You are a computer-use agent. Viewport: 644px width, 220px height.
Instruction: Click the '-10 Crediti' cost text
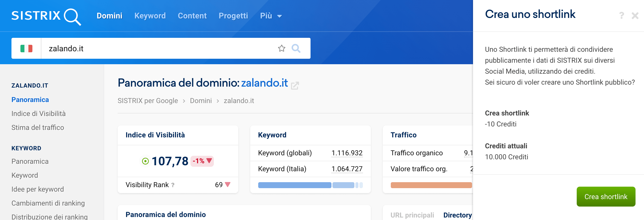coord(500,124)
